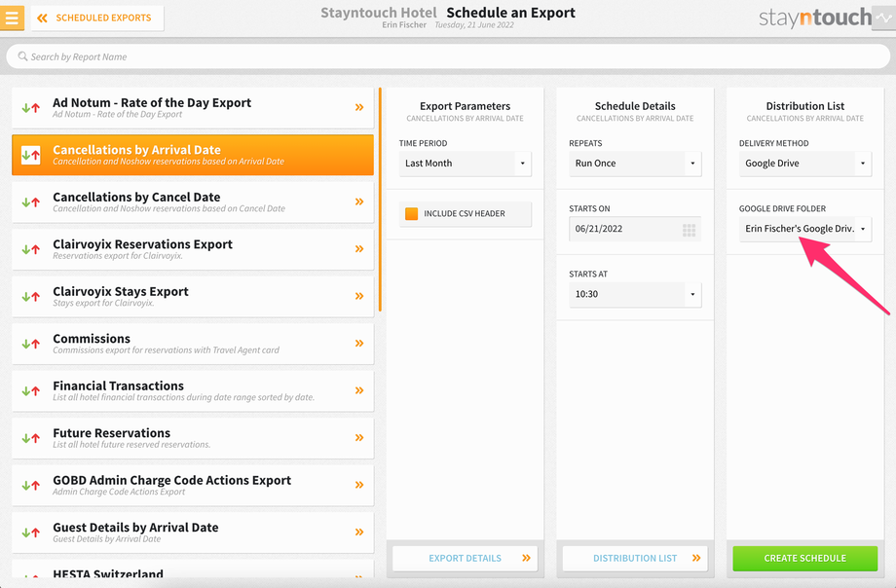Open chevron for Future Reservations
Viewport: 896px width, 588px height.
(358, 438)
